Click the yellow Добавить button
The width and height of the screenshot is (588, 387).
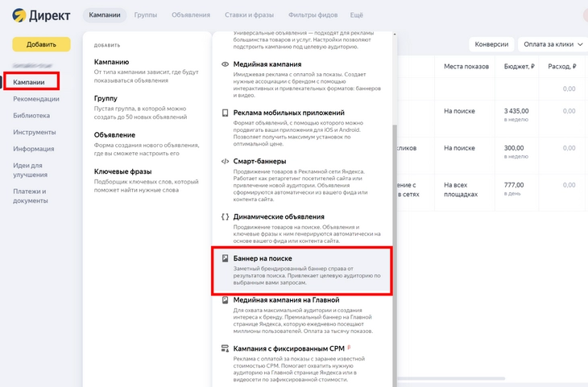(x=41, y=44)
